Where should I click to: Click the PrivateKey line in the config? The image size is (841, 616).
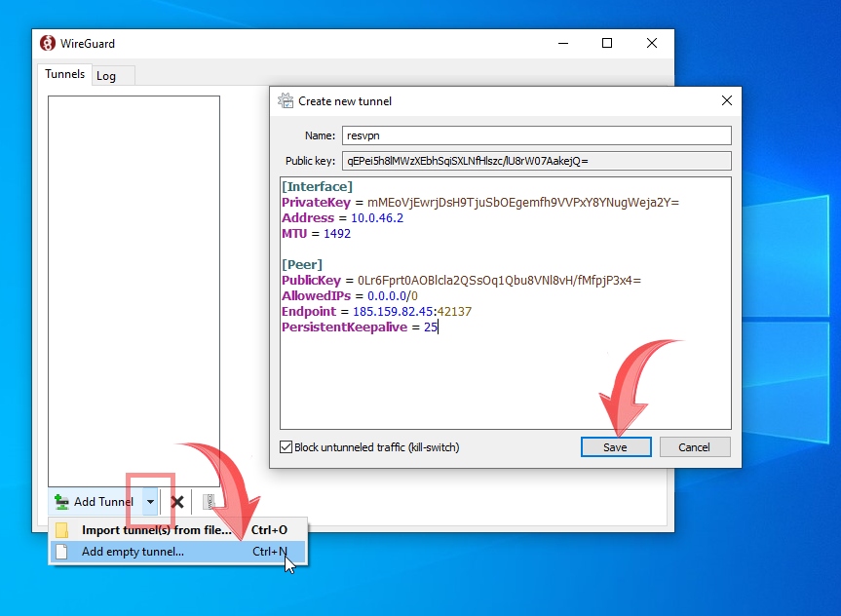[x=480, y=203]
